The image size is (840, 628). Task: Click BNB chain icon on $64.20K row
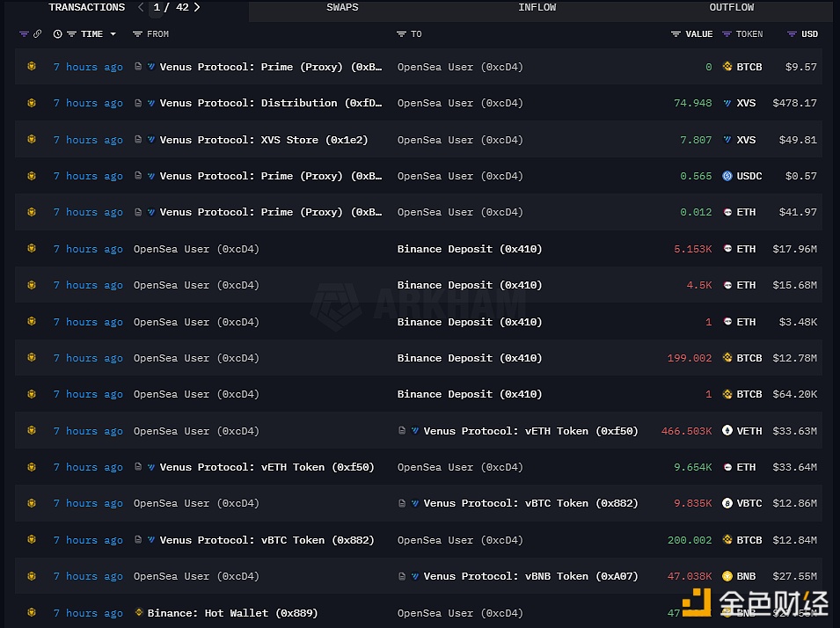(32, 394)
